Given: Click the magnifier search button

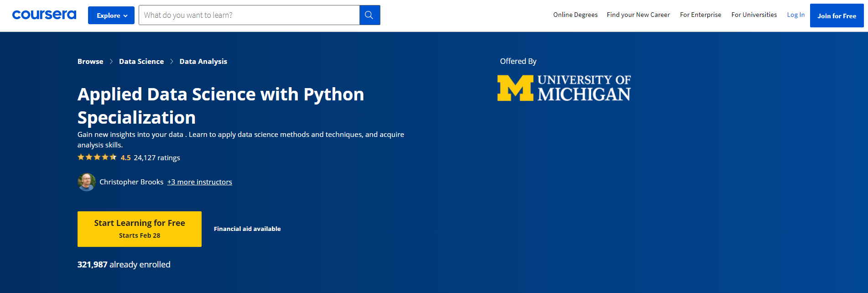Looking at the screenshot, I should coord(369,15).
